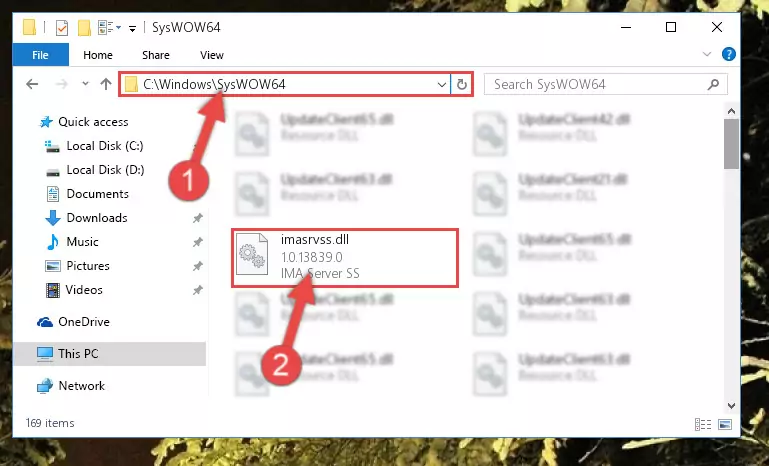
Task: Open the recent locations dropdown arrow
Action: 85,84
